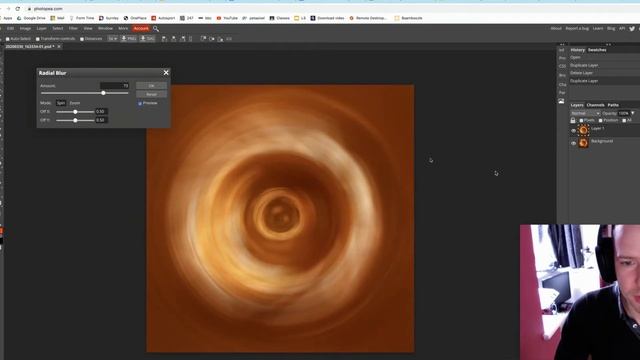Click the Amount slider track
Screen dimensions: 640x360
[x=84, y=93]
